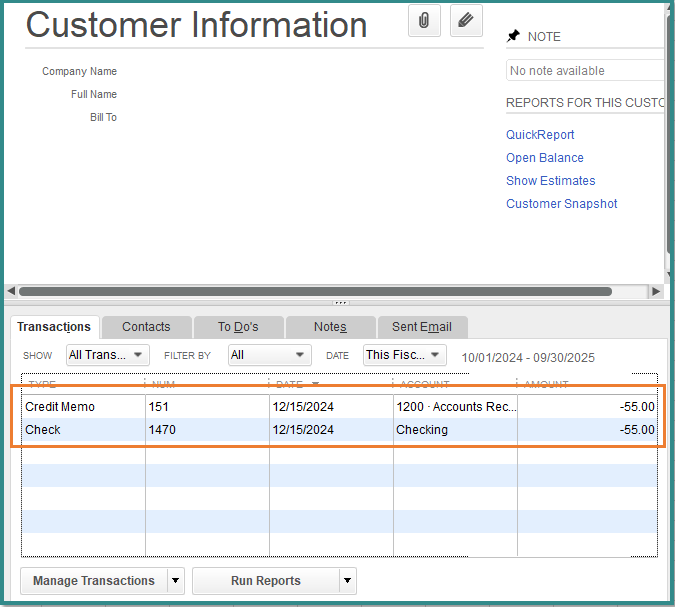
Task: Expand the Manage Transactions arrow menu
Action: pyautogui.click(x=176, y=581)
